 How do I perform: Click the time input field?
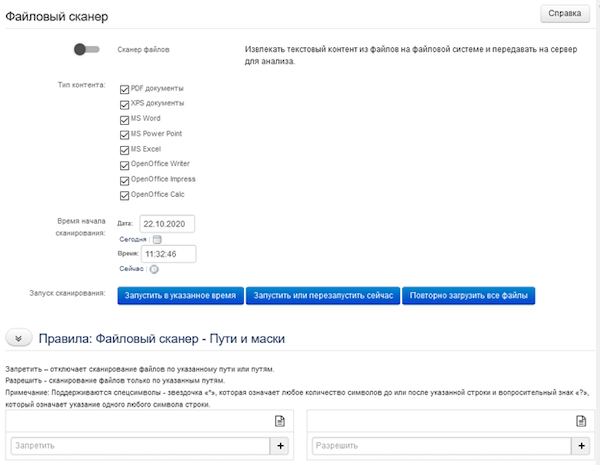tap(167, 254)
